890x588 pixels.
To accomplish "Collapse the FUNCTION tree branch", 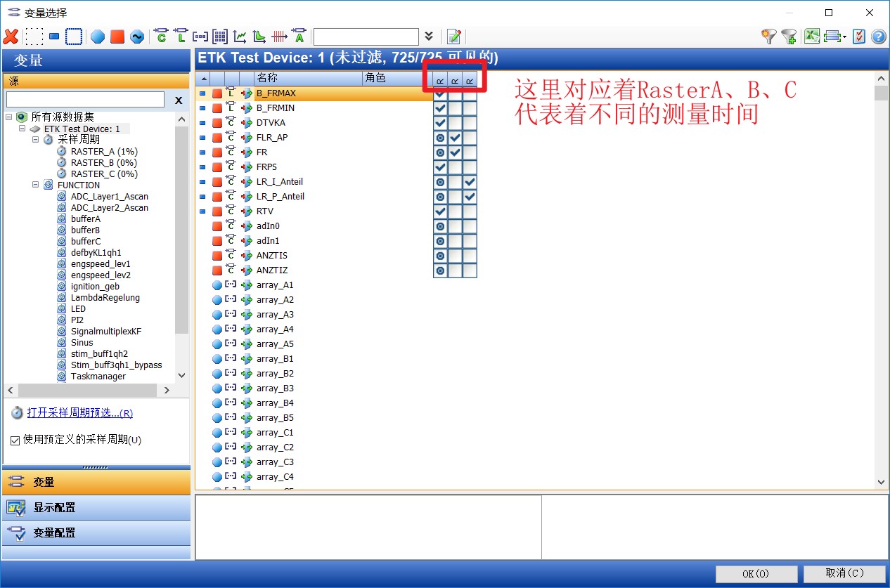I will pos(34,185).
